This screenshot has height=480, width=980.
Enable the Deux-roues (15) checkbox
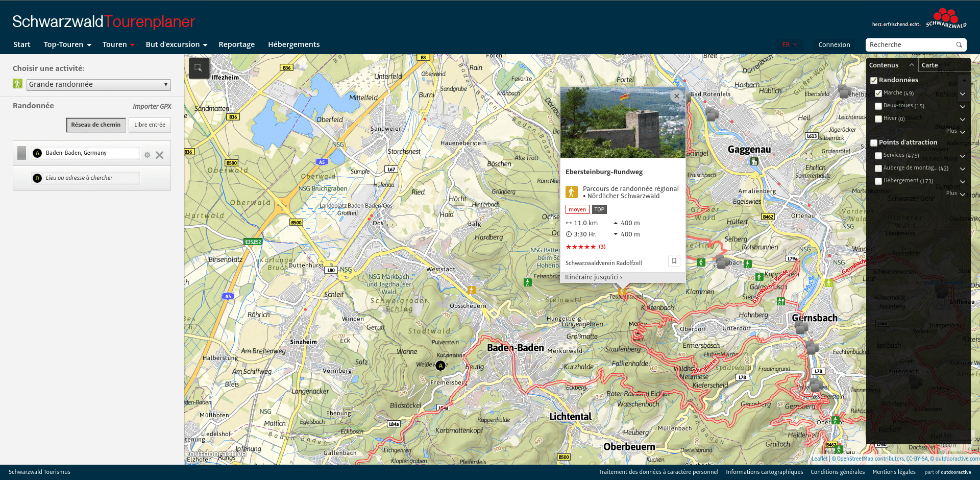(x=878, y=106)
